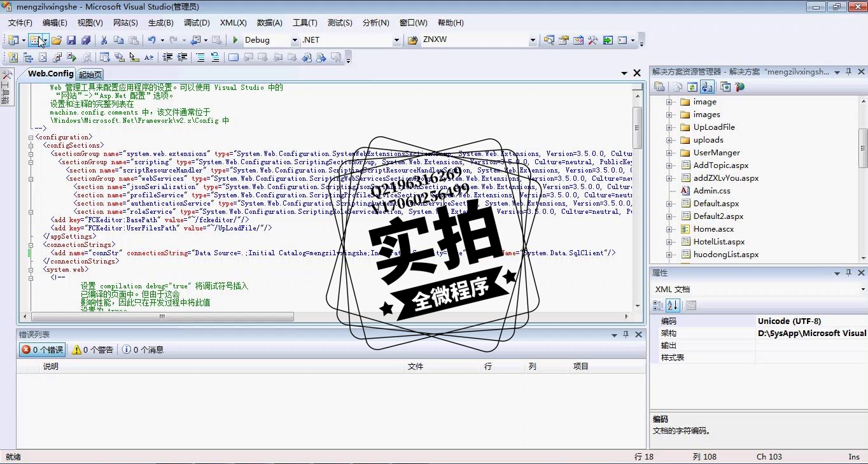
Task: Open the ZNXW find combo box
Action: pyautogui.click(x=479, y=40)
